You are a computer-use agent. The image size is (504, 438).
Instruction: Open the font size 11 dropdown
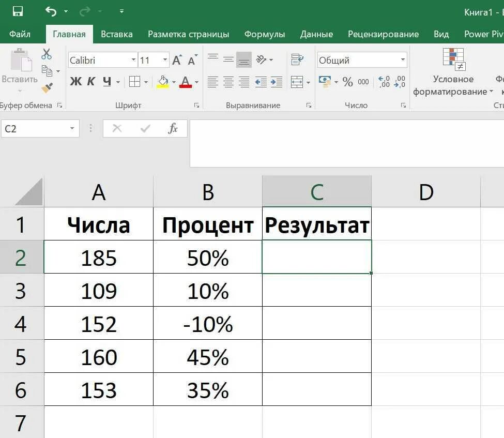[x=165, y=60]
